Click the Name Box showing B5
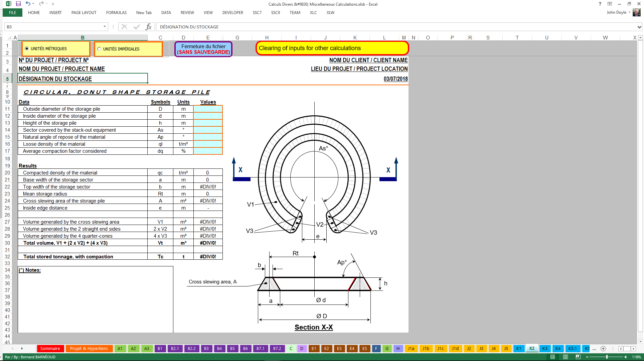This screenshot has width=644, height=361. coord(53,27)
